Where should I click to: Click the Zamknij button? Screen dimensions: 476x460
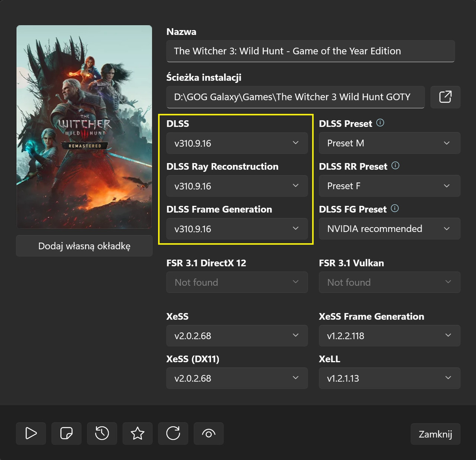(x=435, y=434)
